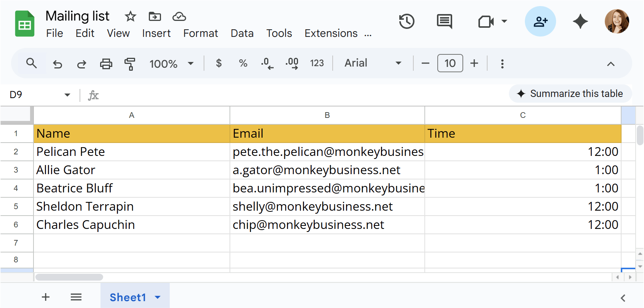Add a new sheet
This screenshot has height=308, width=644.
(46, 297)
